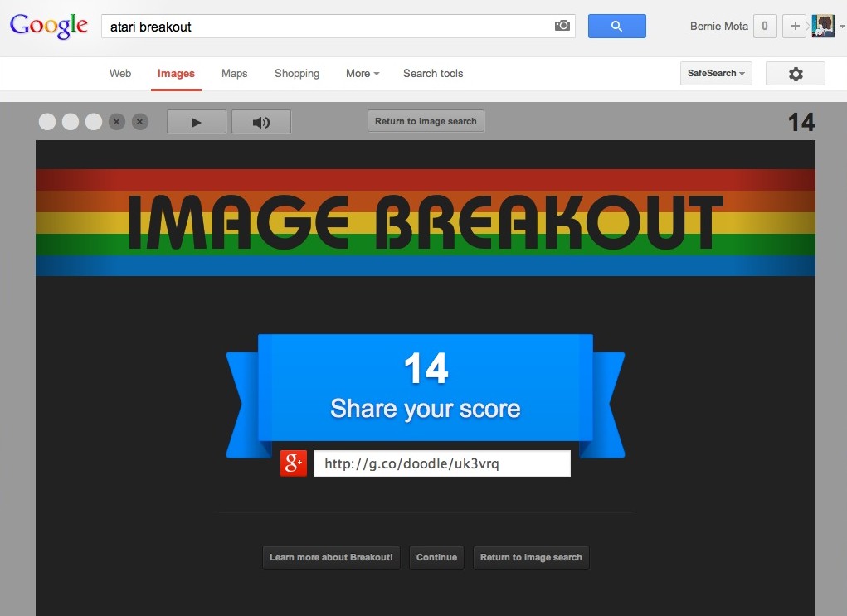Open the user profile avatar
This screenshot has width=847, height=616.
point(823,26)
